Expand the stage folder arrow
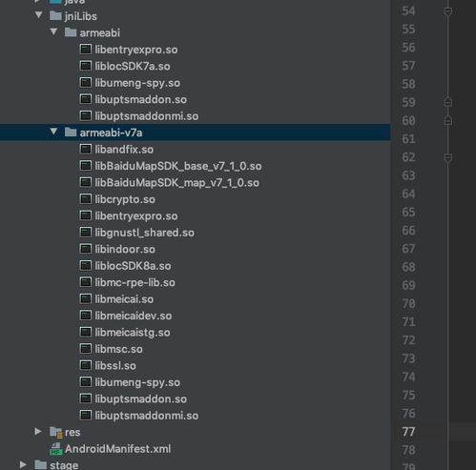 (x=23, y=464)
